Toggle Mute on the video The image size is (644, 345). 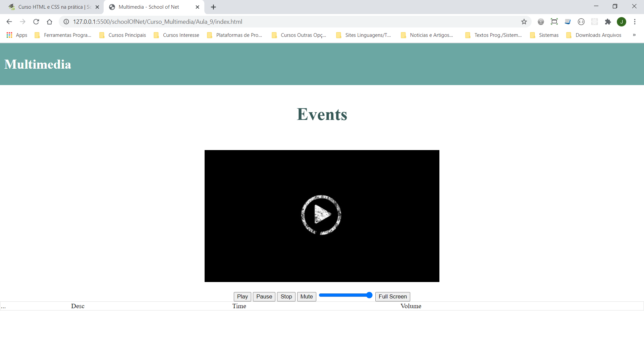307,297
